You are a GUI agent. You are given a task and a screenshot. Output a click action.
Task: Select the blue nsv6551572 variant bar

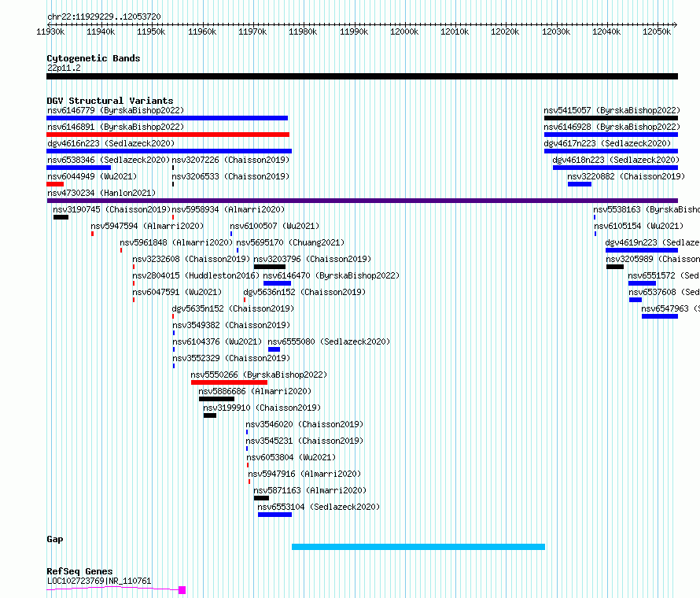coord(642,283)
